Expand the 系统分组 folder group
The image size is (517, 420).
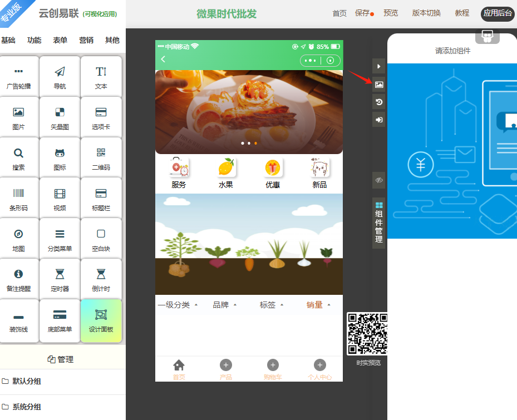[x=27, y=407]
